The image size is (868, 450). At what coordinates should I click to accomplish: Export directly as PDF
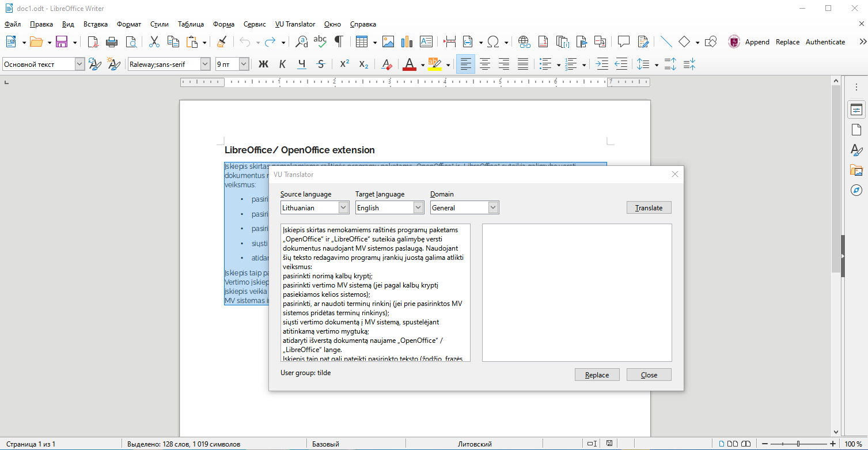point(93,41)
